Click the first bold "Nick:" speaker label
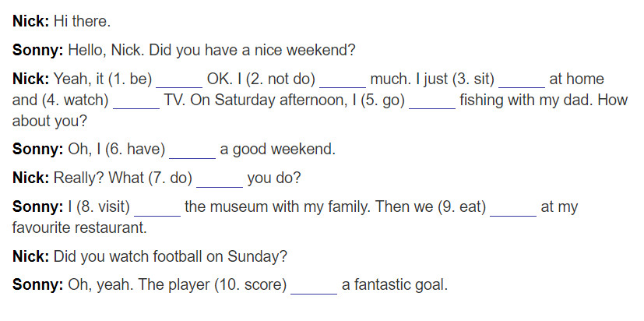This screenshot has width=644, height=321. coord(31,21)
